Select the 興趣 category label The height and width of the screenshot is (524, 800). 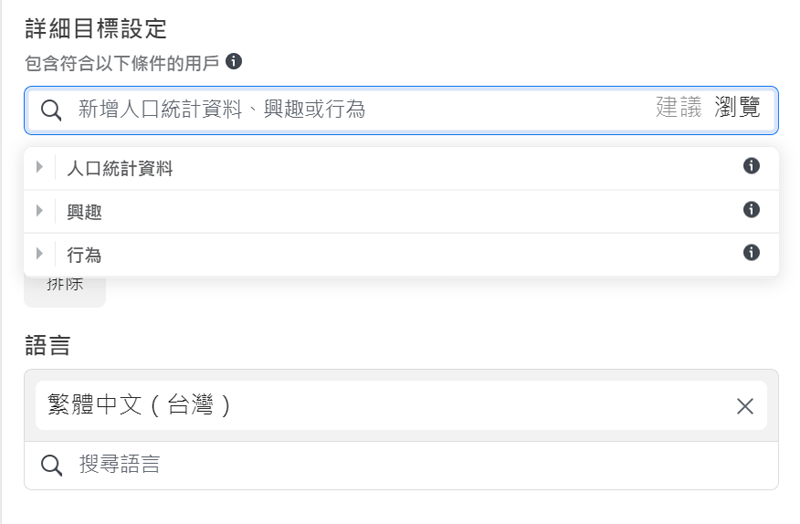(x=84, y=212)
